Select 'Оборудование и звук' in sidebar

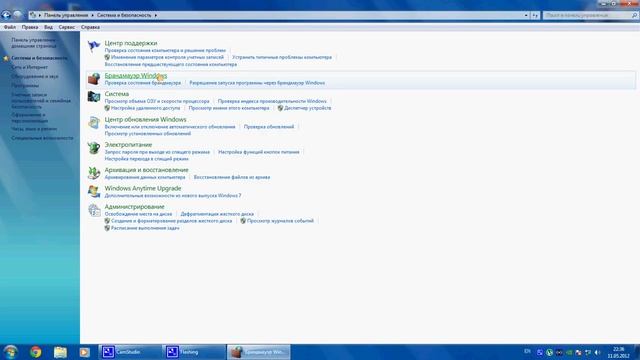coord(35,76)
